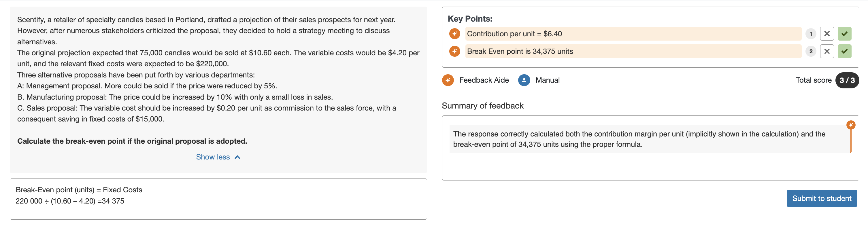868x247 pixels.
Task: Mark Break Even point key point correct
Action: point(844,52)
